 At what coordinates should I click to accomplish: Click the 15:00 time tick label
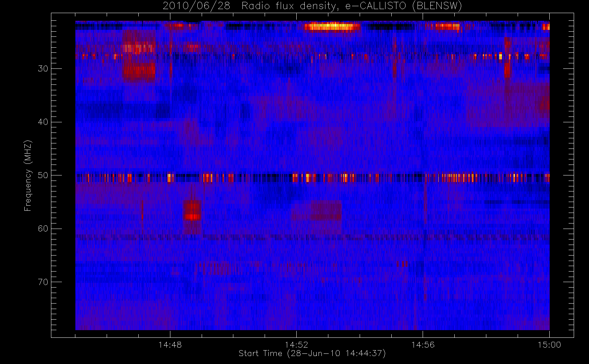pos(549,345)
